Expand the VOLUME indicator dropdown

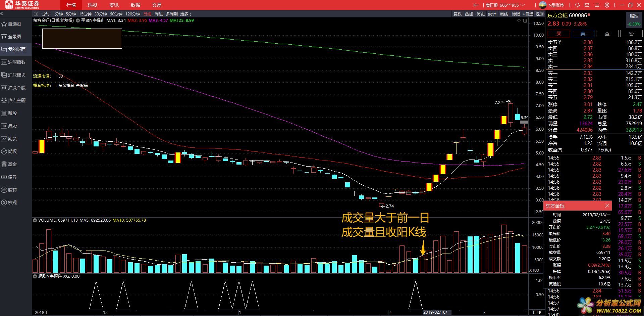[x=35, y=220]
